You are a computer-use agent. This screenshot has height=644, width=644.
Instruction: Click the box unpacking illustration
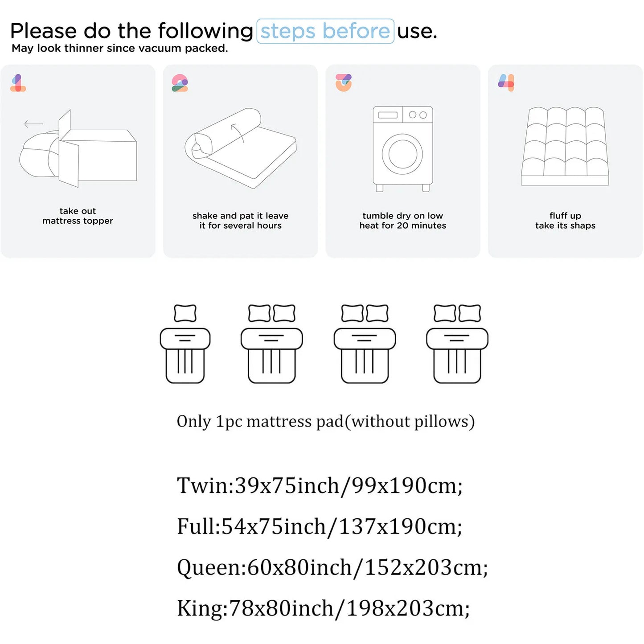point(78,149)
